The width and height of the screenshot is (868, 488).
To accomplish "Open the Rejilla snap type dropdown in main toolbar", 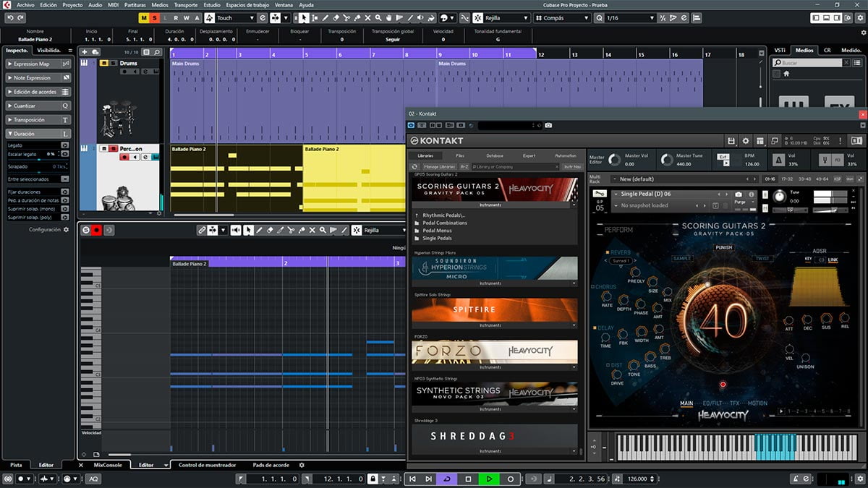I will tap(508, 17).
